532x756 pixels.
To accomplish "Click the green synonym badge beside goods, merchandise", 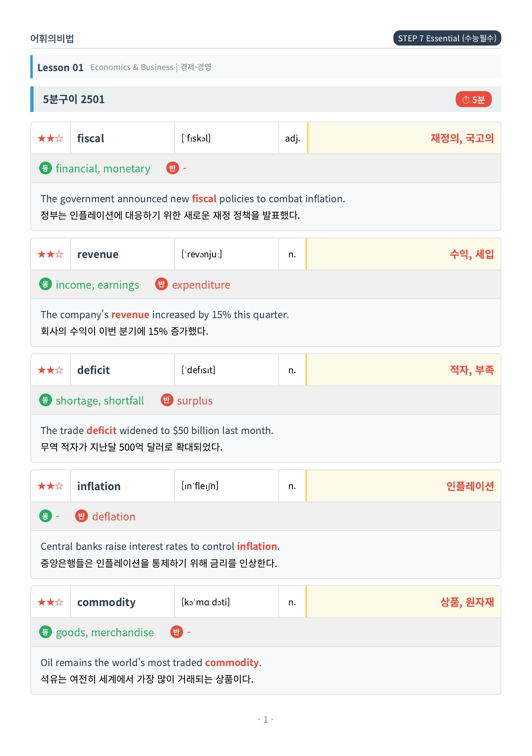I will point(45,632).
